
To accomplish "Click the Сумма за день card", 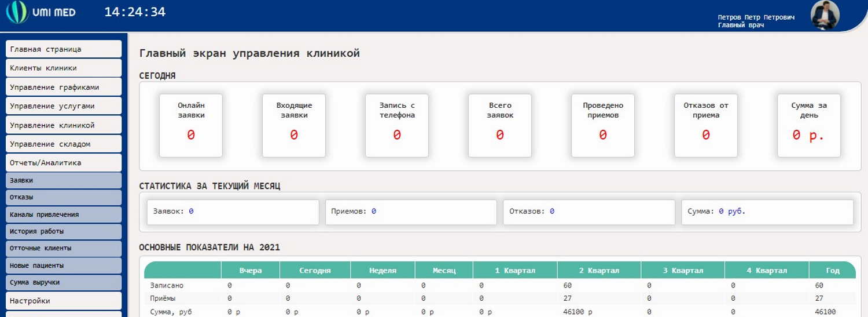I will tap(809, 125).
